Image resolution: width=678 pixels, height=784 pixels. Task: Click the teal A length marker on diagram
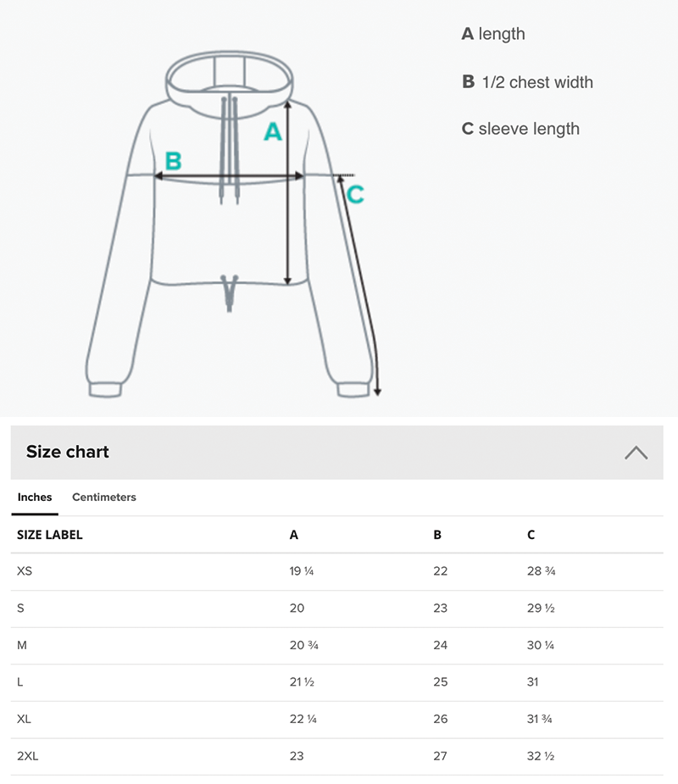coord(273,131)
